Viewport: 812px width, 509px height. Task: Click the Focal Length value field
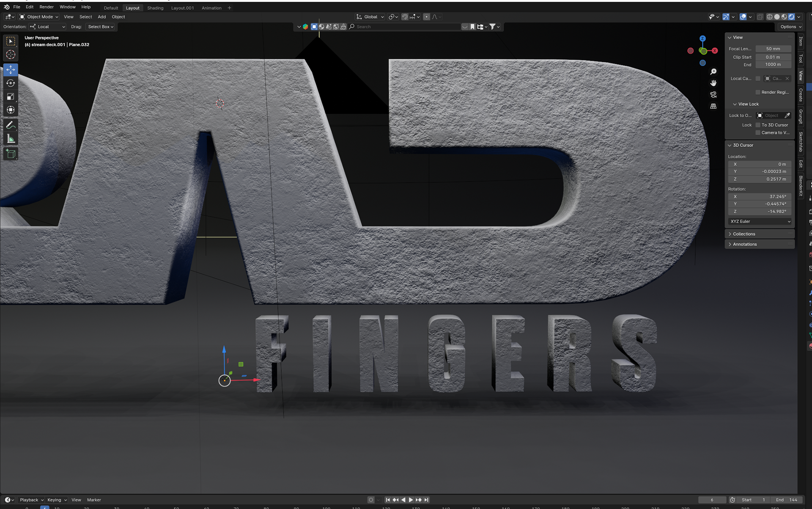(773, 49)
